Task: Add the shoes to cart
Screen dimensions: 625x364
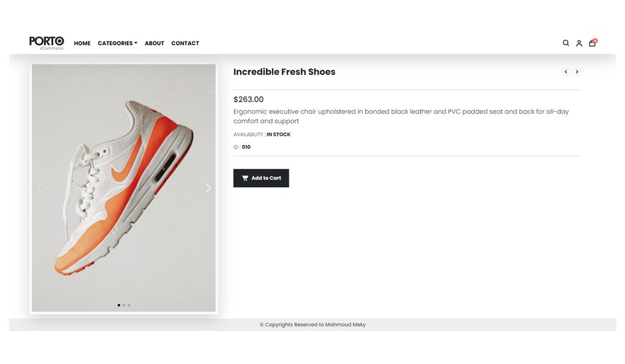Action: click(261, 178)
